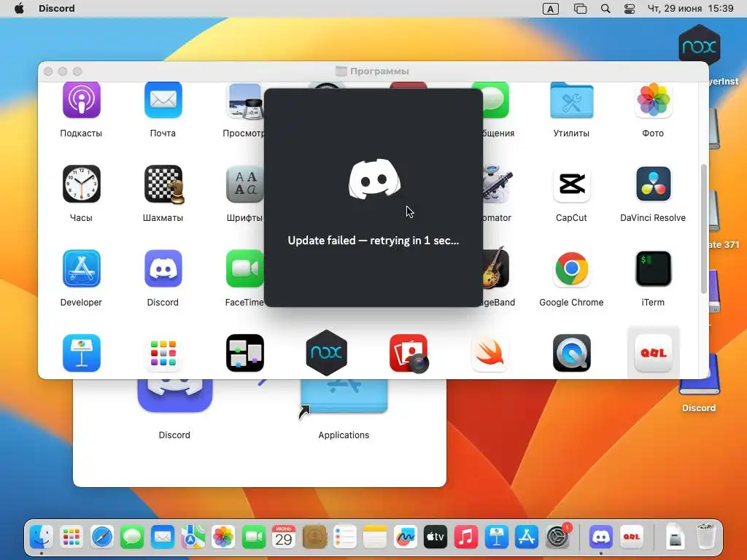
Task: Open FaceTime from the Dock
Action: (253, 537)
